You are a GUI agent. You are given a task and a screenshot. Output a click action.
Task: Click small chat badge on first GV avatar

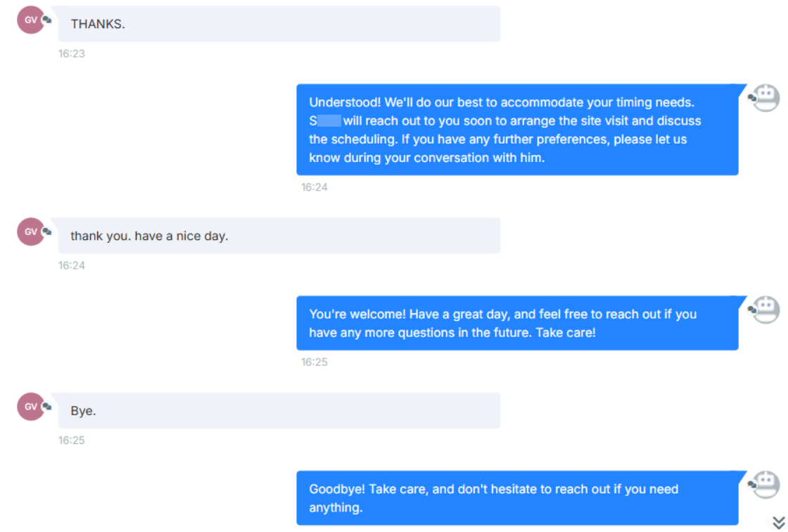coord(47,20)
